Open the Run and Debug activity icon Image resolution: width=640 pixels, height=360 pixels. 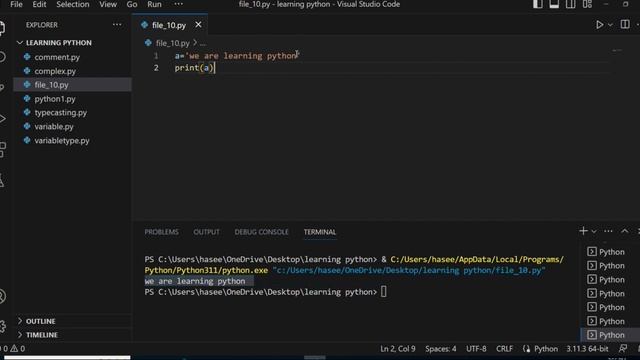[x=2, y=119]
